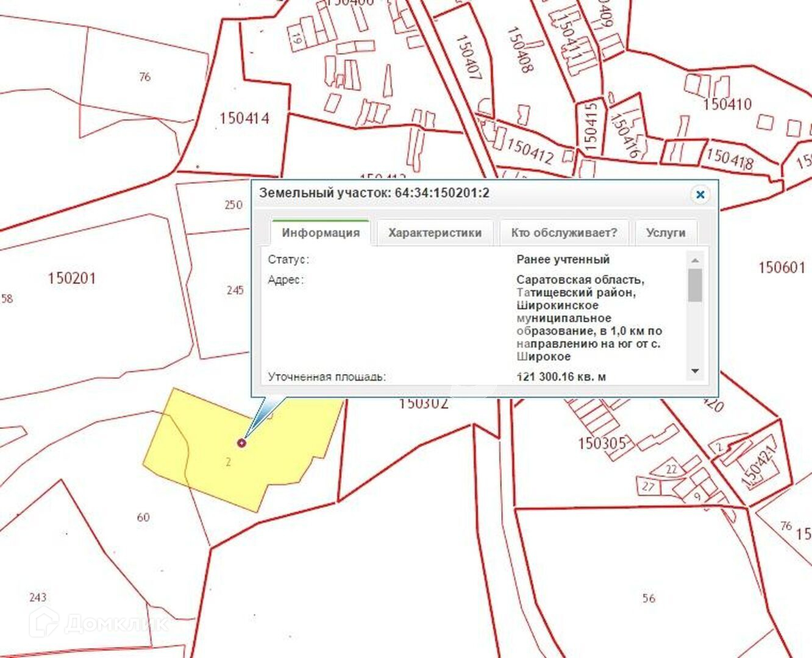812x658 pixels.
Task: Click the '121 300.16 кв. м' area value
Action: click(x=561, y=377)
